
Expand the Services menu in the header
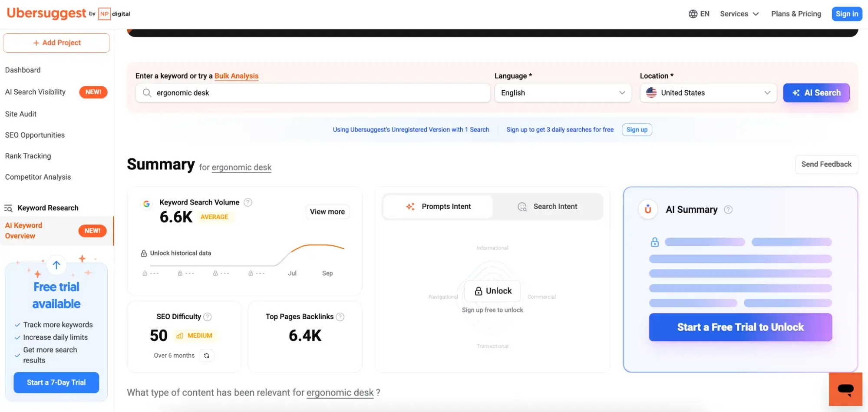tap(739, 13)
